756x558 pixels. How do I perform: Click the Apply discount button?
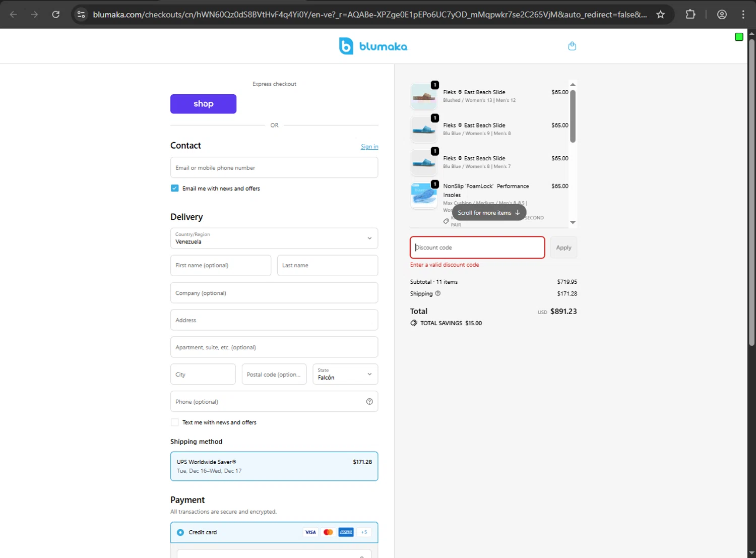click(563, 247)
